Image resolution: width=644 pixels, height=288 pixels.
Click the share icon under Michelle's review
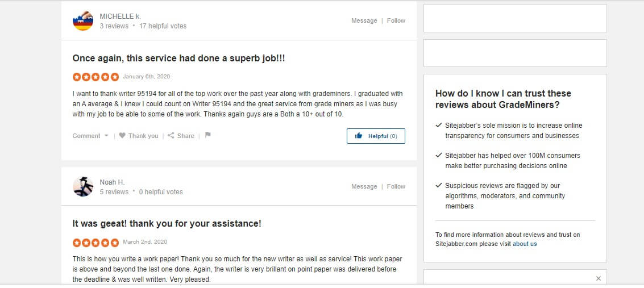tap(171, 135)
